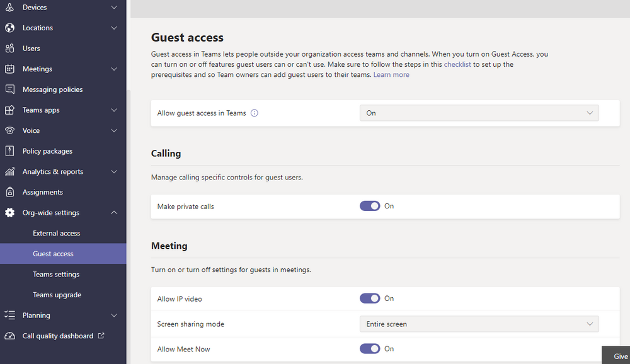Click the Guest access page heading
630x364 pixels.
coord(187,37)
